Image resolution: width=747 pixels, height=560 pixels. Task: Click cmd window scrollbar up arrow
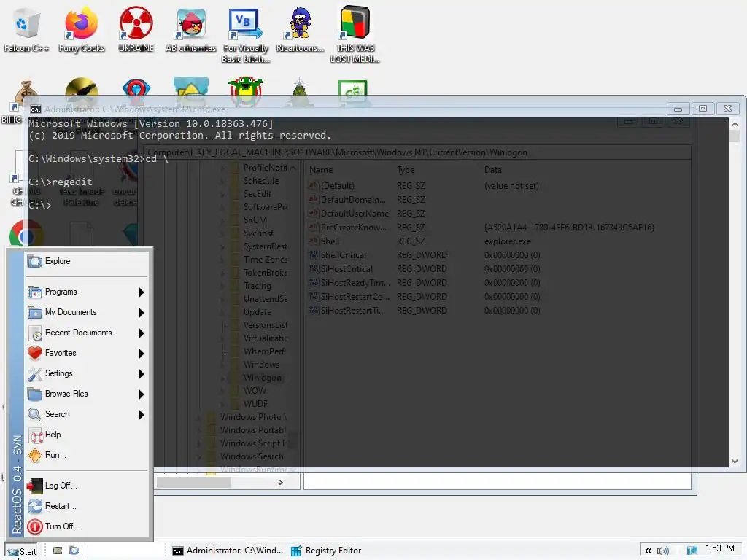tap(735, 124)
